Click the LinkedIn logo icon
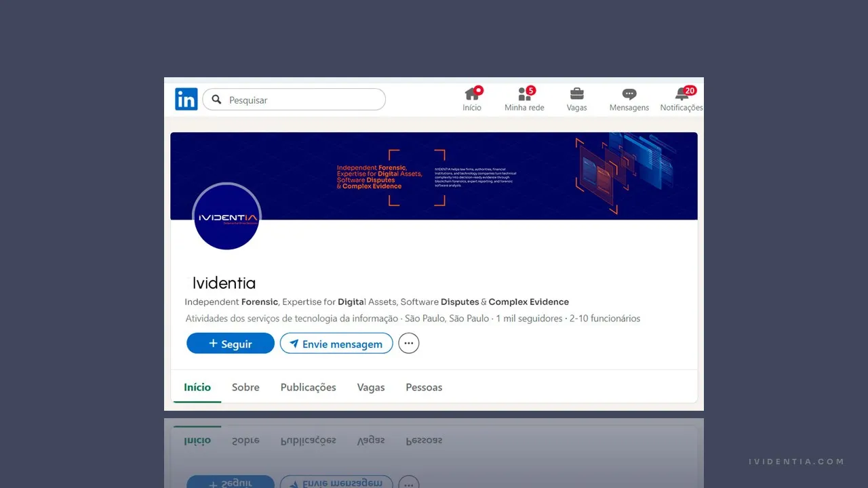868x488 pixels. [186, 99]
